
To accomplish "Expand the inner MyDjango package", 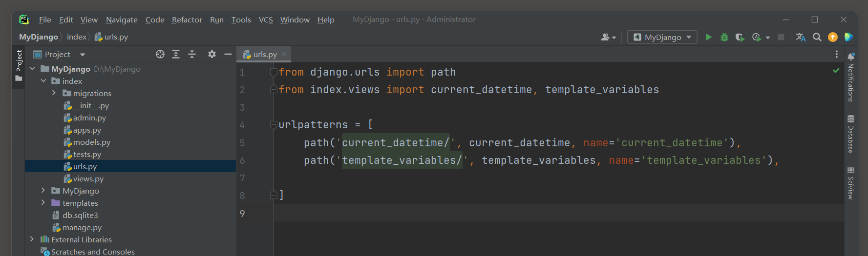I will pyautogui.click(x=43, y=191).
